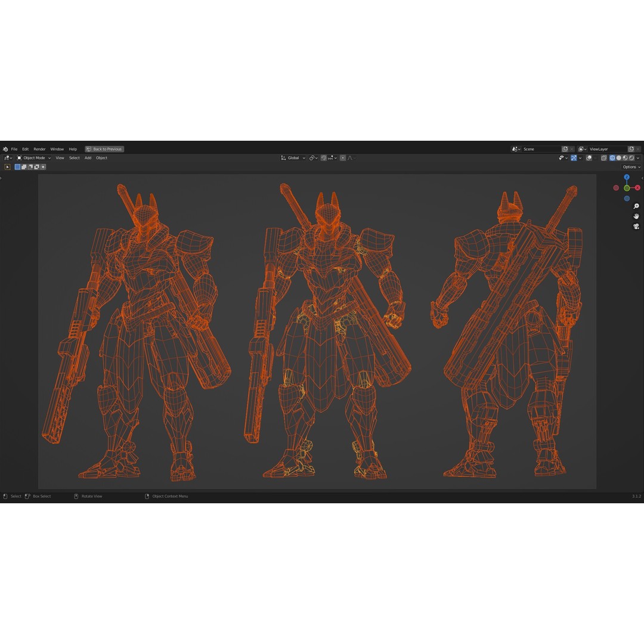The height and width of the screenshot is (644, 644).
Task: Switch to Material Preview shading
Action: [x=625, y=157]
